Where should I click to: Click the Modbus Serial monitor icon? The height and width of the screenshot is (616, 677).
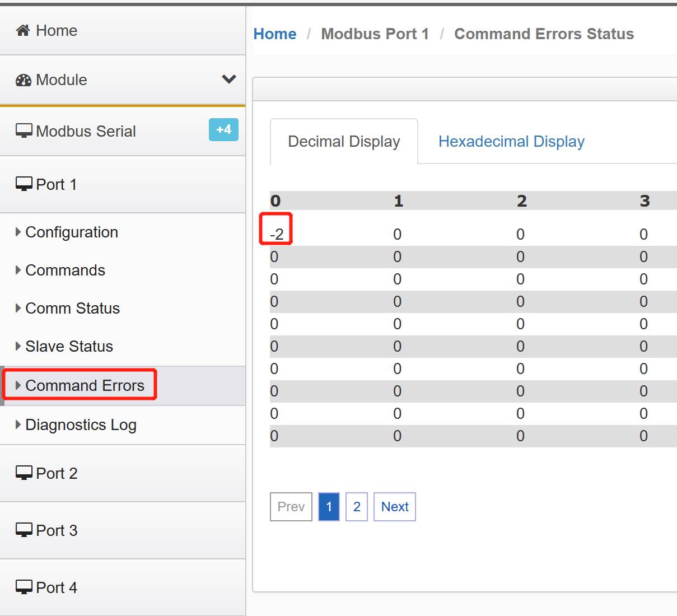pos(24,131)
